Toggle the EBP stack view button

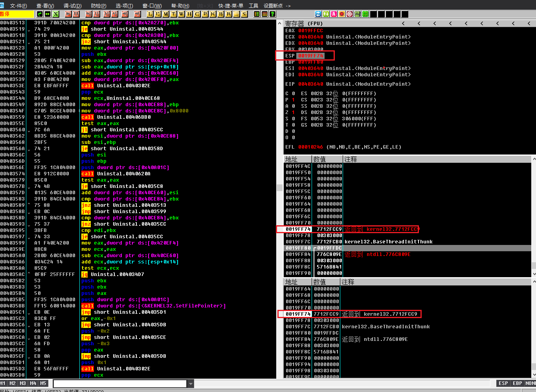click(x=517, y=383)
